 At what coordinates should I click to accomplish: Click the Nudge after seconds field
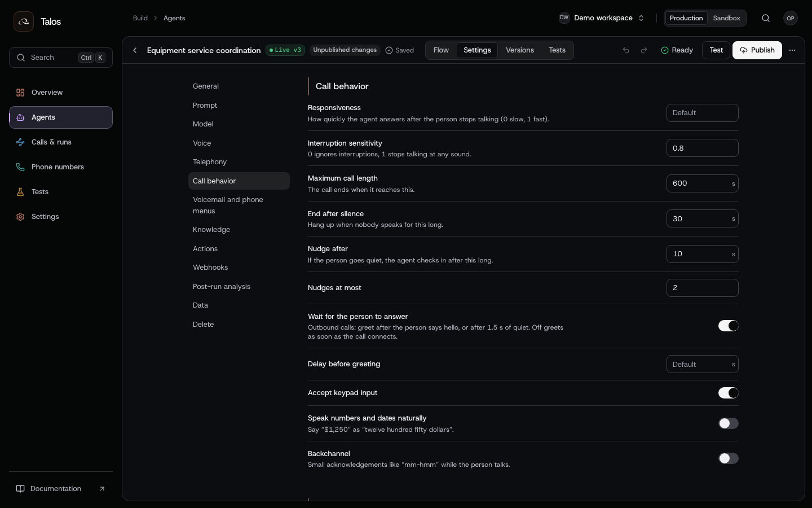click(702, 254)
